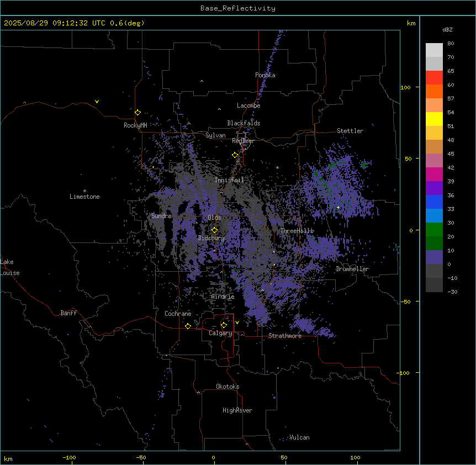The width and height of the screenshot is (476, 465).
Task: Click the yellow diamond marker right of Cochrane
Action: pyautogui.click(x=188, y=326)
